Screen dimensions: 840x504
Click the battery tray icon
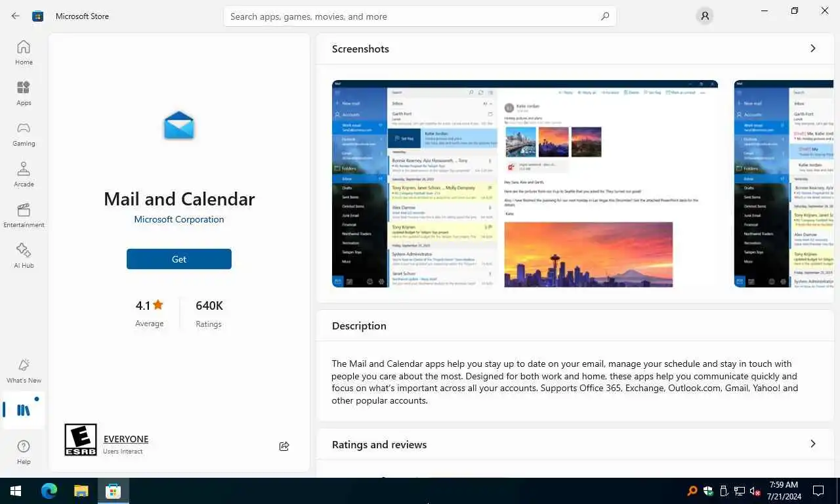(724, 491)
